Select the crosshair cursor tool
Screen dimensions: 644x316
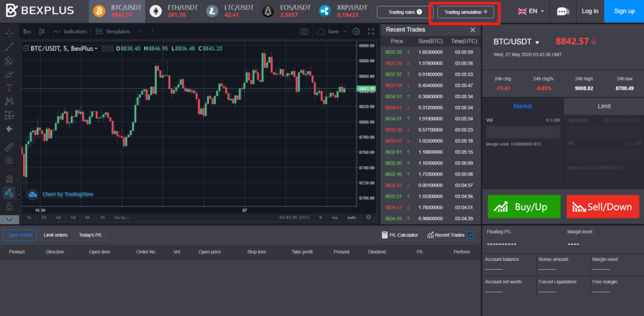point(9,32)
